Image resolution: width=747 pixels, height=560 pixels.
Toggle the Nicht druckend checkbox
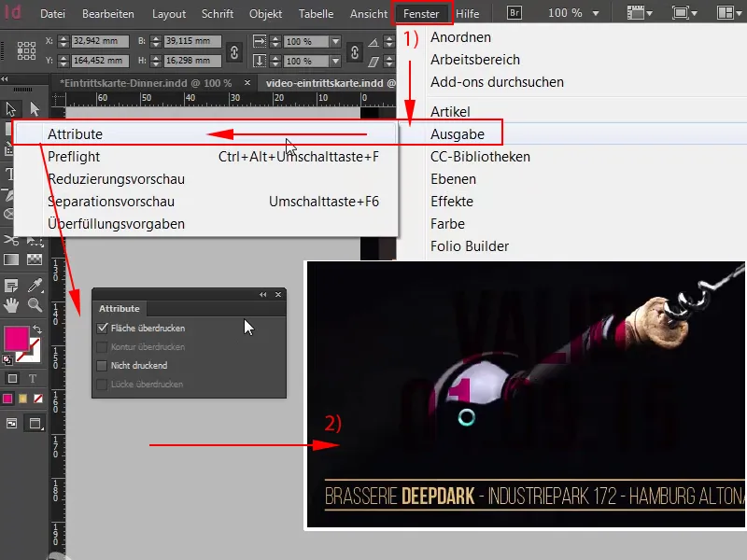(102, 365)
